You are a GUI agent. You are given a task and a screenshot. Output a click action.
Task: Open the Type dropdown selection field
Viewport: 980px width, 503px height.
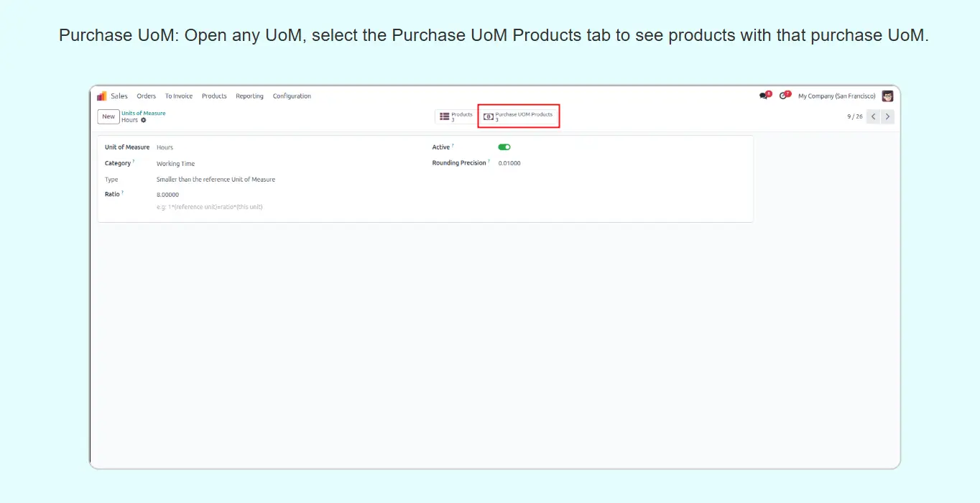click(216, 180)
